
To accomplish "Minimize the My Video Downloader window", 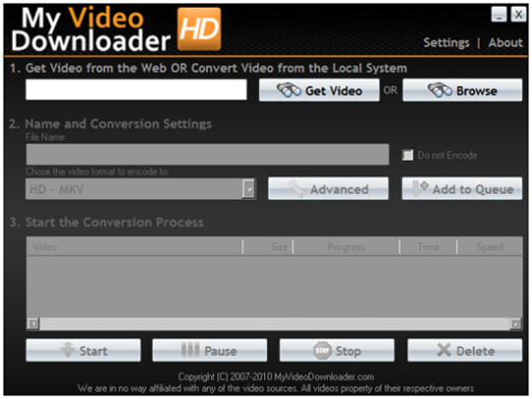I will (499, 14).
